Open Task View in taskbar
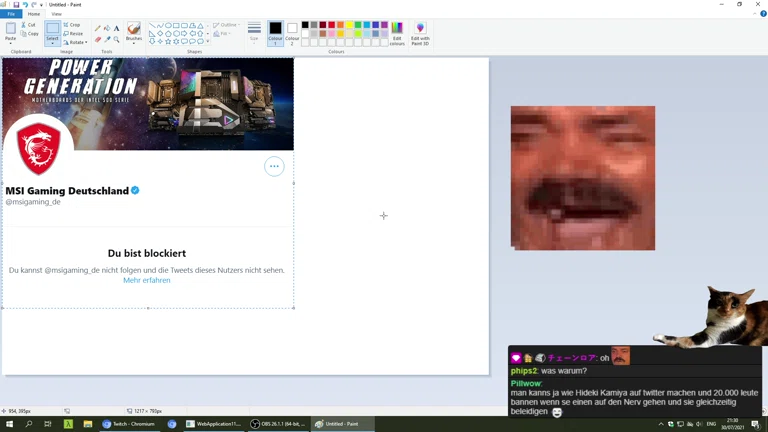 coord(48,424)
